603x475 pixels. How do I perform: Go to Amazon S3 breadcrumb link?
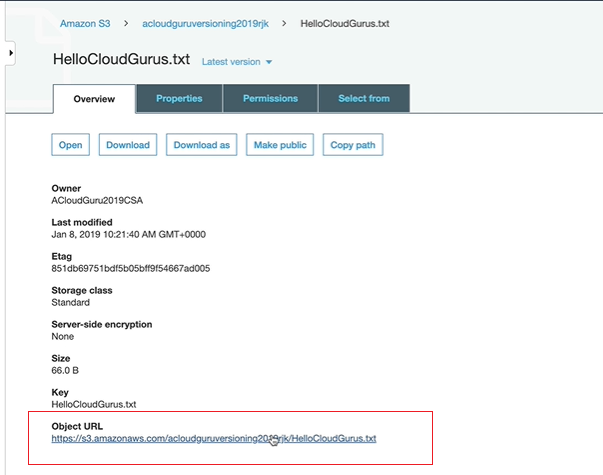click(85, 23)
